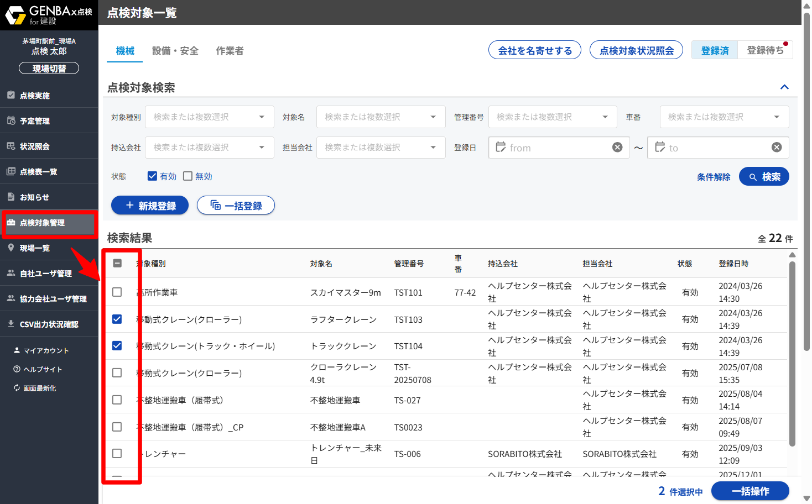
Task: Open 点検表一覧 via its table icon
Action: tap(11, 171)
